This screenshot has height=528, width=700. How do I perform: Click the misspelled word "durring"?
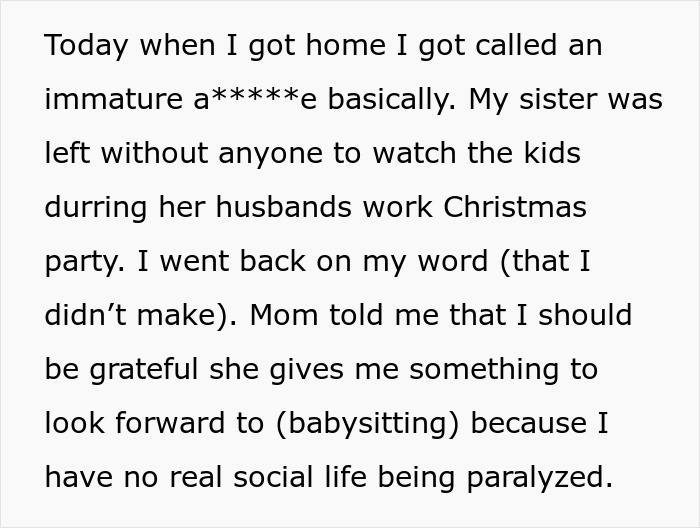coord(99,209)
